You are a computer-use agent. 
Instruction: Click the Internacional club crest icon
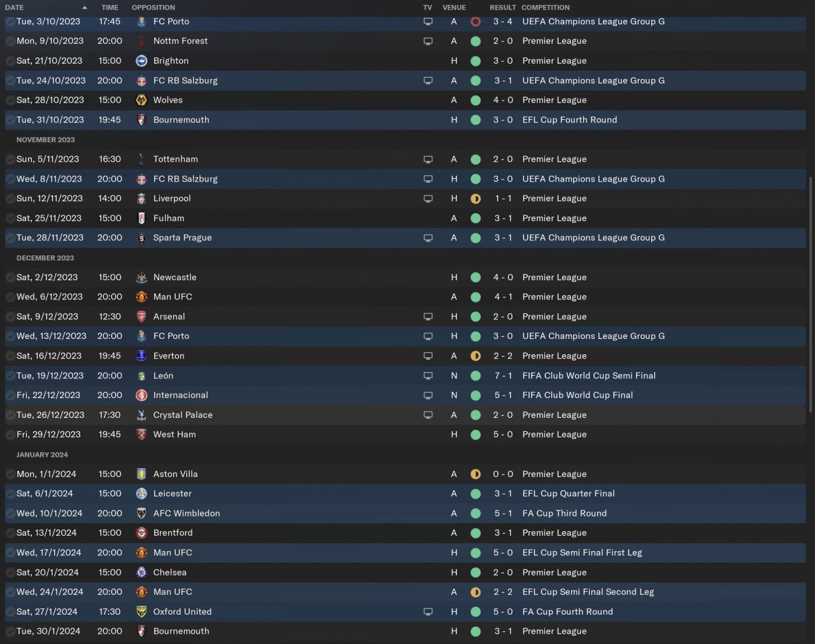141,396
